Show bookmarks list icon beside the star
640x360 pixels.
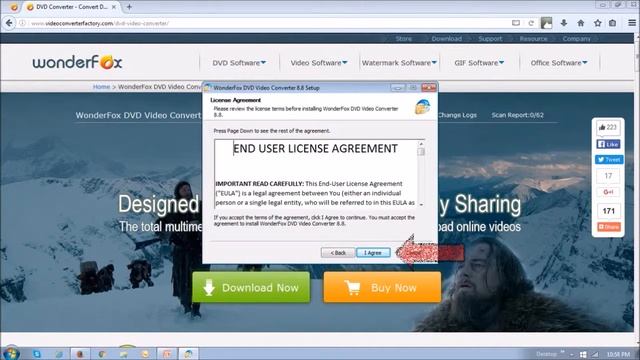(x=613, y=23)
